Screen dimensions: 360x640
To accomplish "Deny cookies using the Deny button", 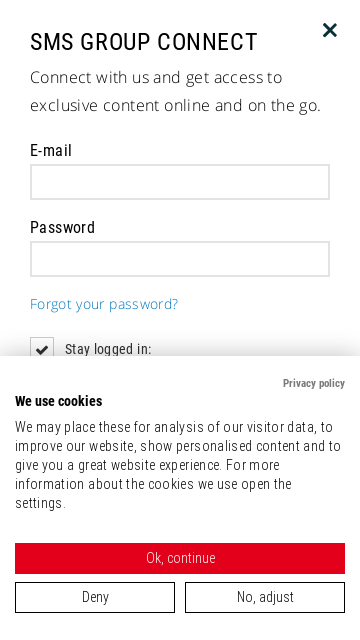I will pyautogui.click(x=95, y=597).
